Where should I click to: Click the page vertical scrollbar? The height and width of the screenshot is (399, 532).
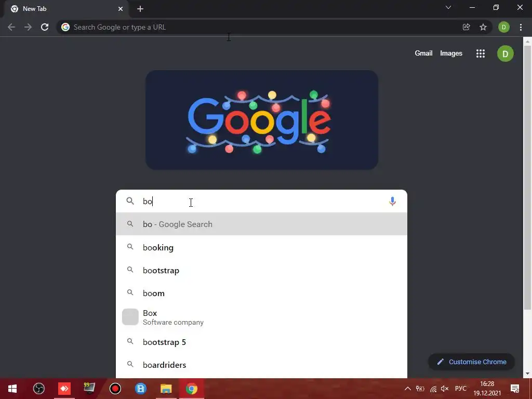tap(527, 177)
